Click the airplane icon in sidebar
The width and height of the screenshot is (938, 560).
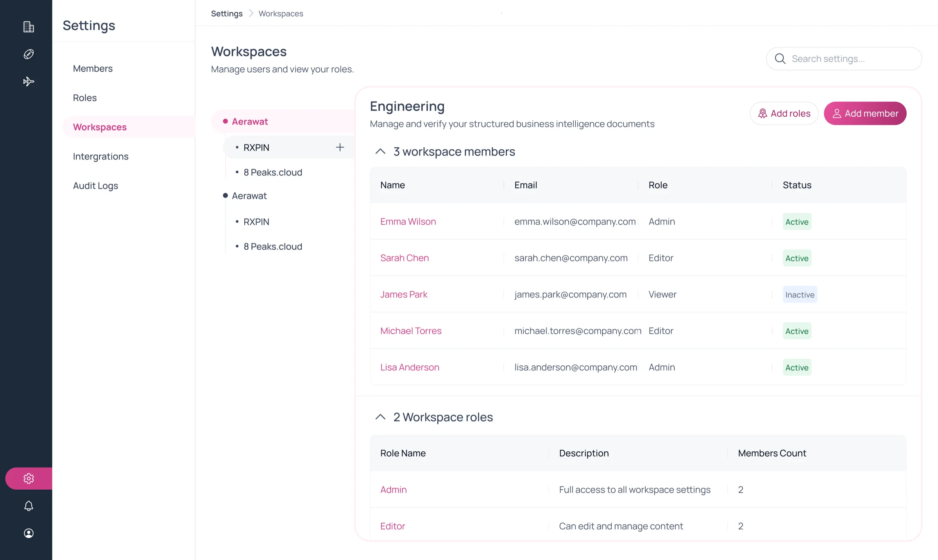click(x=29, y=81)
